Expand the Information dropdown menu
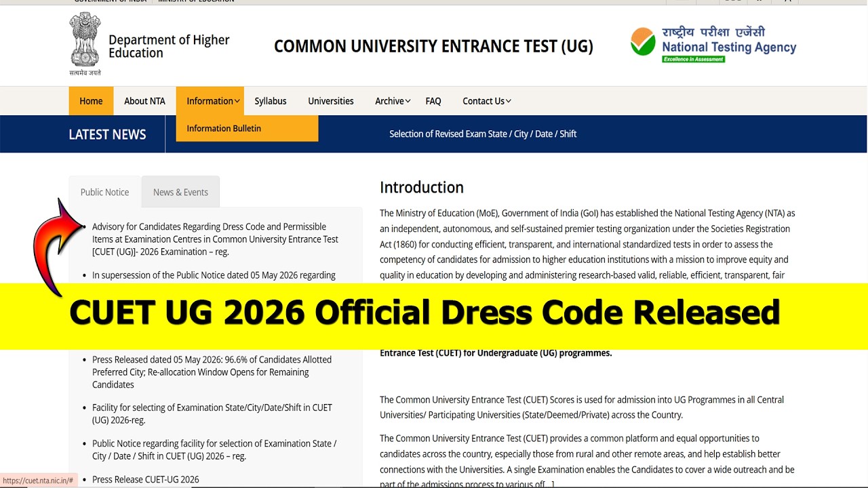This screenshot has width=868, height=488. click(x=210, y=101)
